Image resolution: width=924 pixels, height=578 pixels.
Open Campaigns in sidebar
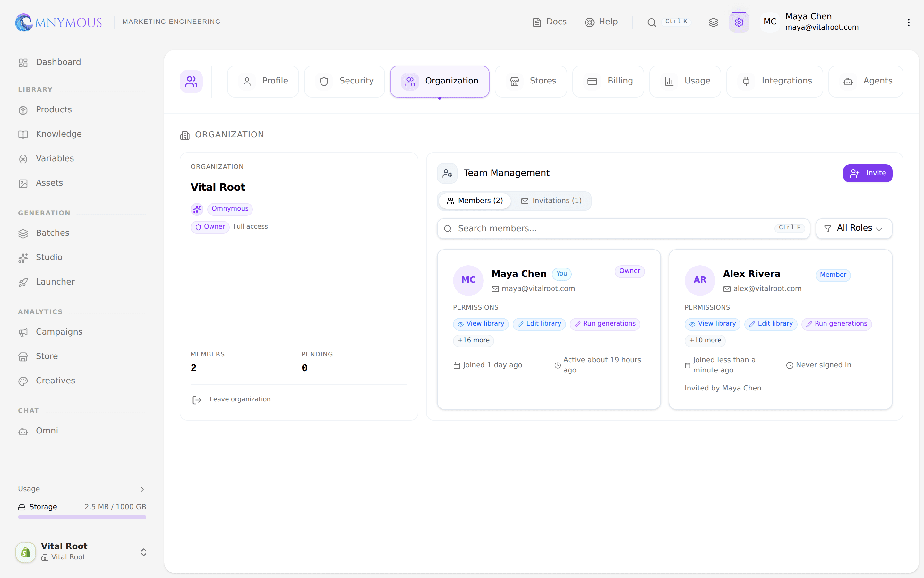tap(82, 332)
